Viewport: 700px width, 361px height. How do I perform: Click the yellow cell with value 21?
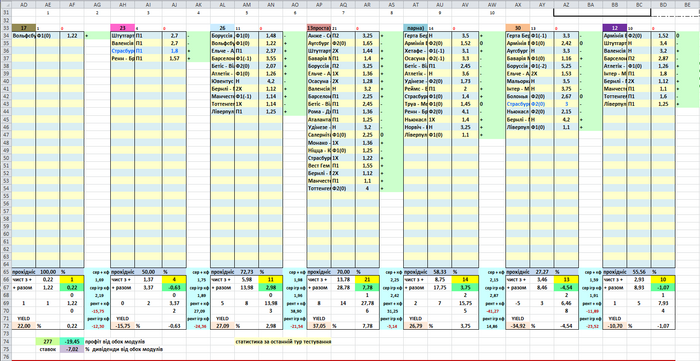coord(367,279)
